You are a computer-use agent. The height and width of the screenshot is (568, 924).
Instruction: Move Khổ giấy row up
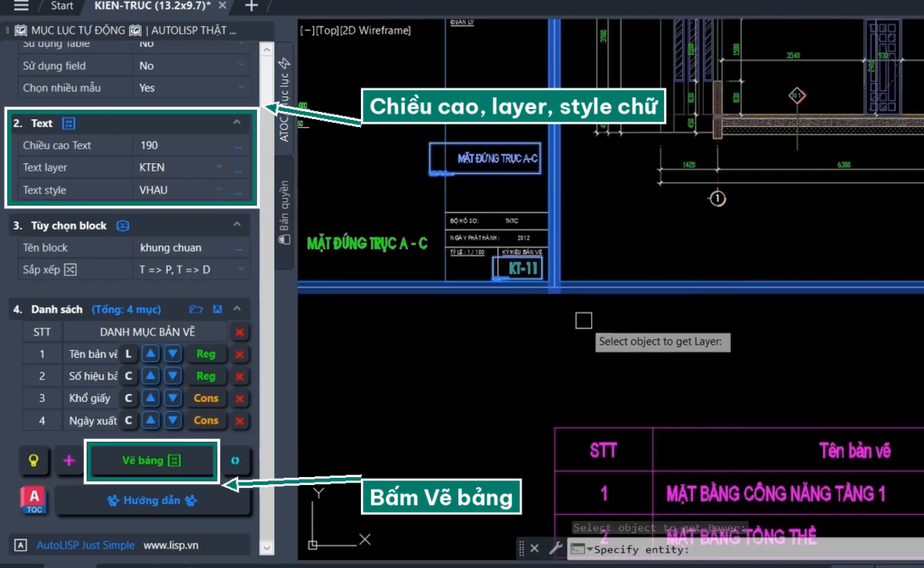click(151, 399)
